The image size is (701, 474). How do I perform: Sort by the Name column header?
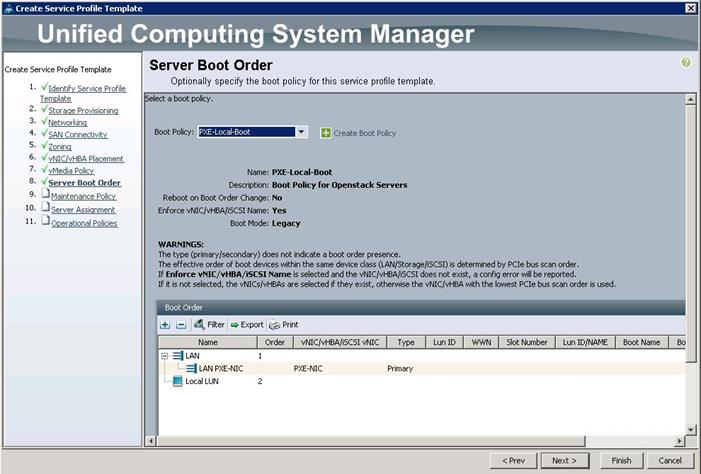pos(208,342)
